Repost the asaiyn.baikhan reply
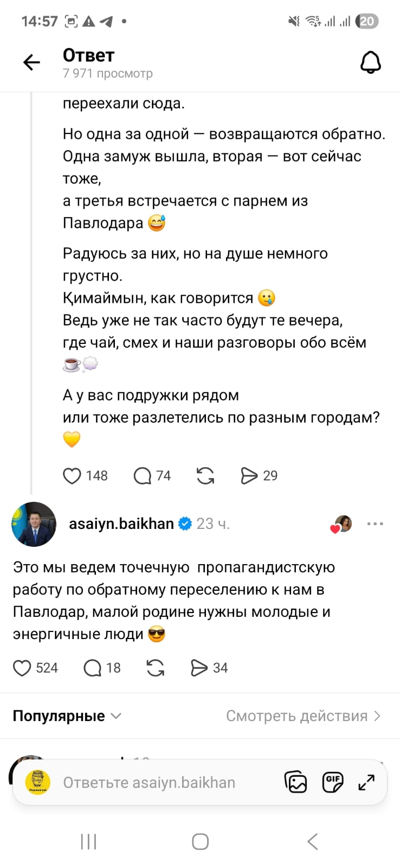 tap(156, 668)
